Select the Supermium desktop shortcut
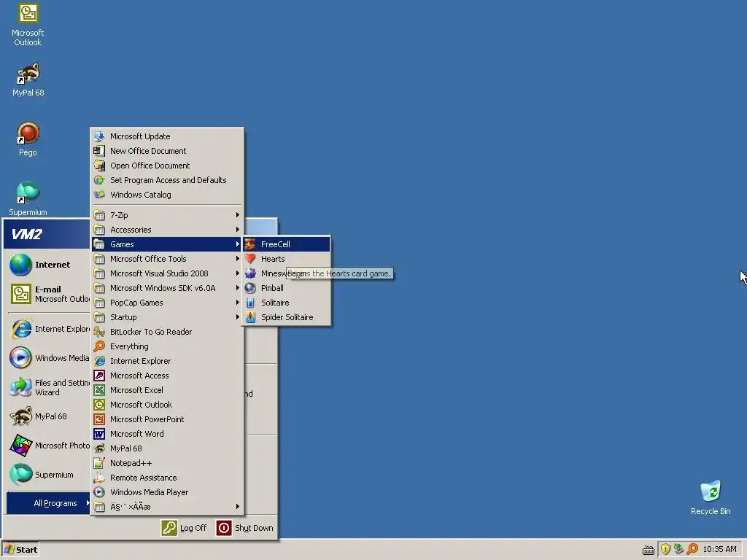The width and height of the screenshot is (747, 560). 28,198
